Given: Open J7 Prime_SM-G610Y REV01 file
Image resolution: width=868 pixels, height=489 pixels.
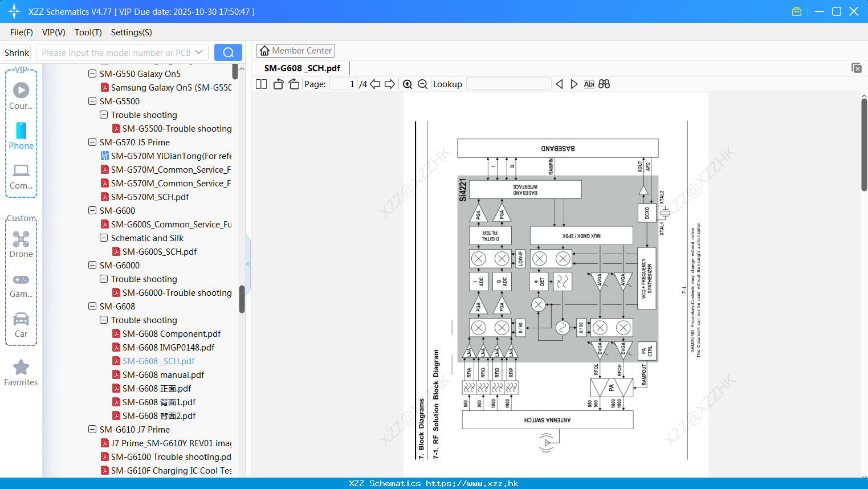Looking at the screenshot, I should [x=166, y=443].
